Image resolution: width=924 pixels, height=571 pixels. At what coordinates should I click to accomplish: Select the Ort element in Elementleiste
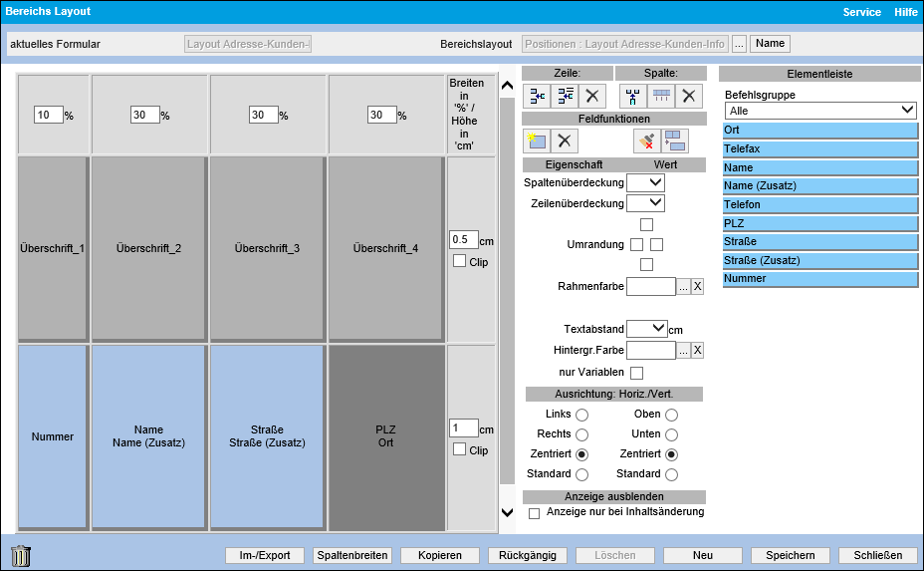coord(820,130)
